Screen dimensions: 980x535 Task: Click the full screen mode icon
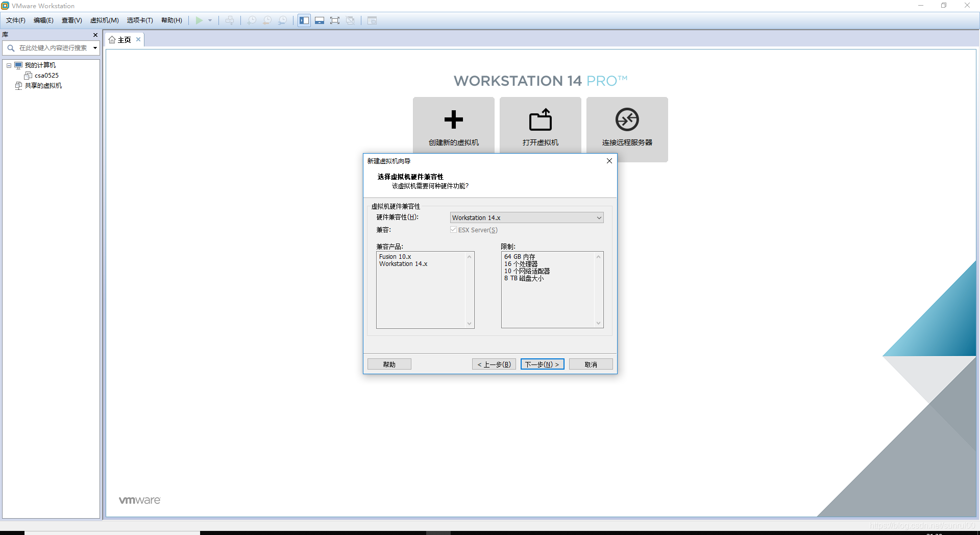335,20
